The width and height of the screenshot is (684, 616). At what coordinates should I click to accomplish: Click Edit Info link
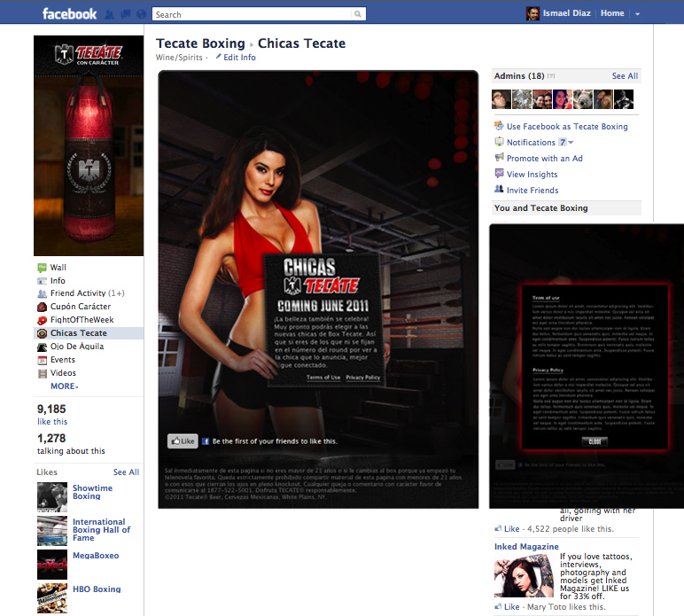(x=239, y=57)
